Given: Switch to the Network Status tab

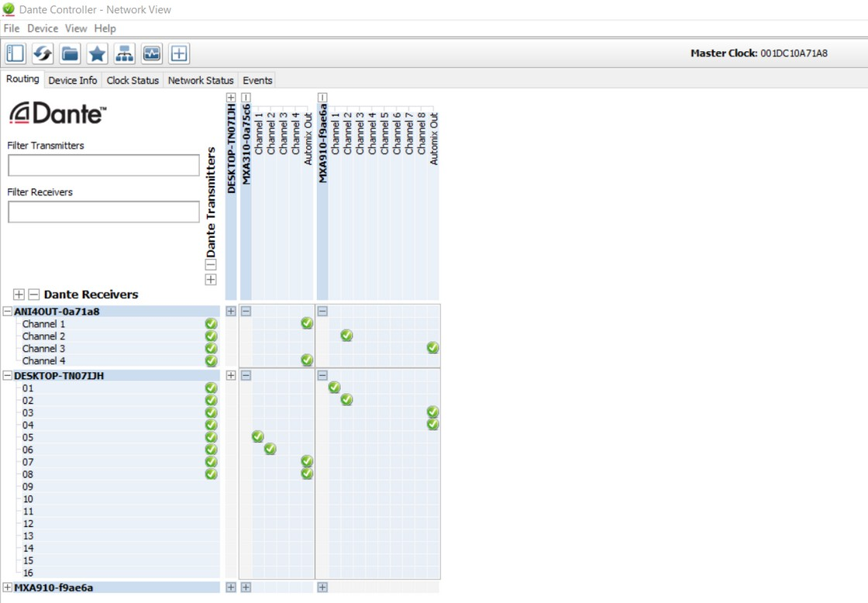Looking at the screenshot, I should click(201, 81).
